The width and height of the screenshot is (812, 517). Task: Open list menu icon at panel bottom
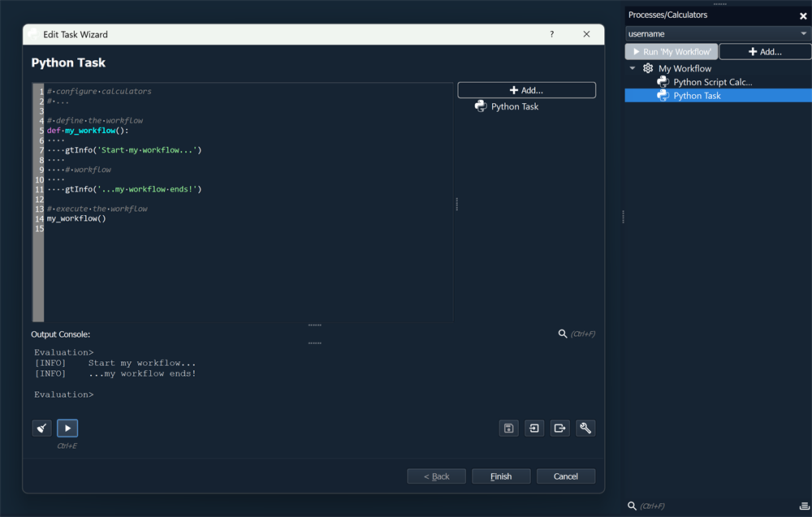(804, 506)
